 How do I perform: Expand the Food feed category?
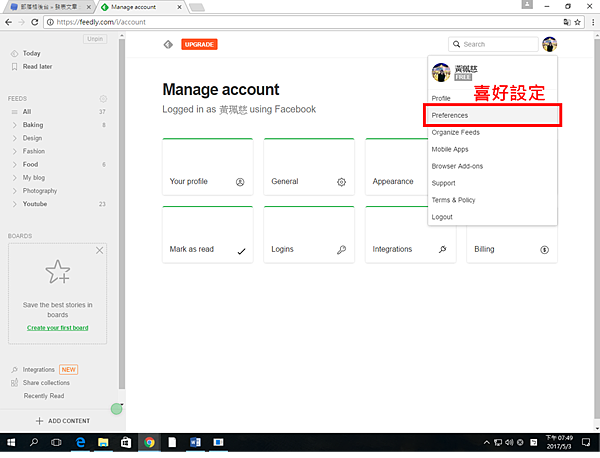pos(15,165)
